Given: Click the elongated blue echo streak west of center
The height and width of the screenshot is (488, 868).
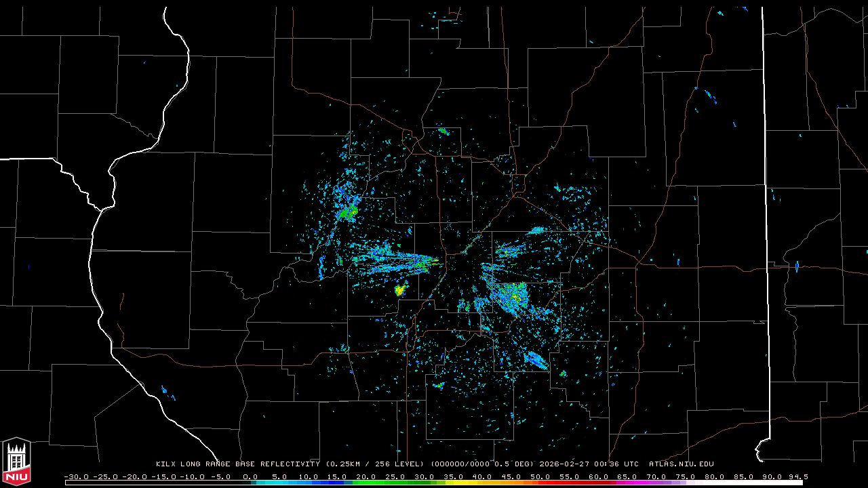Looking at the screenshot, I should tap(397, 258).
